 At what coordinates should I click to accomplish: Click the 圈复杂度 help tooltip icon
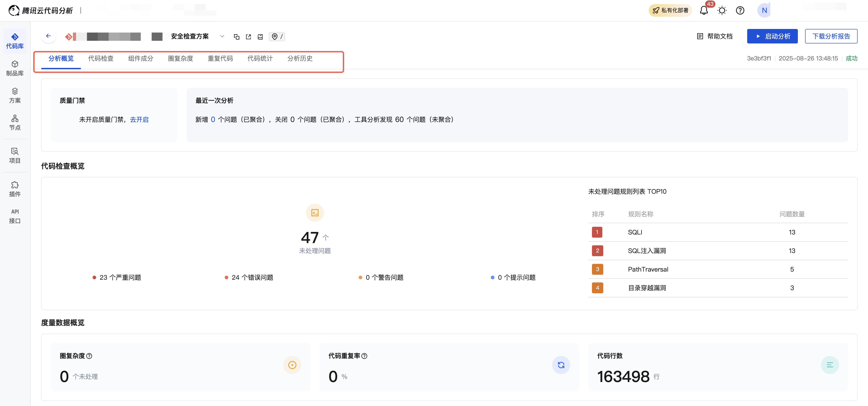coord(89,356)
